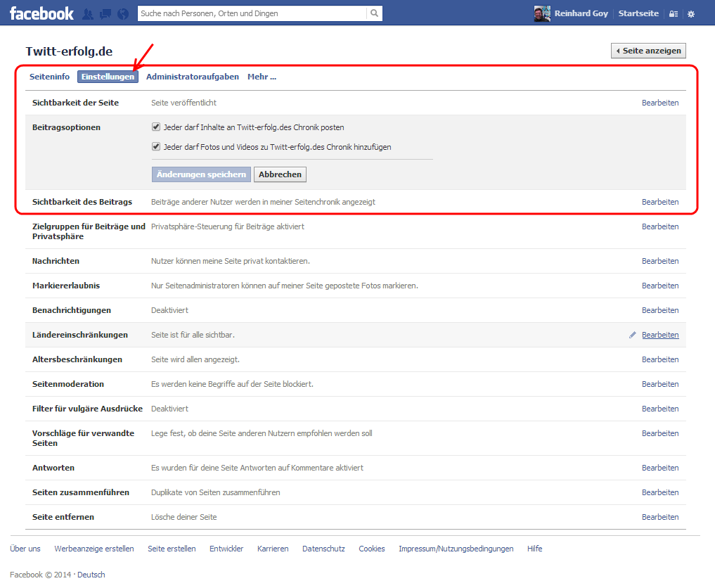Image resolution: width=715 pixels, height=588 pixels.
Task: Click the Seite anzeigen button
Action: point(648,51)
